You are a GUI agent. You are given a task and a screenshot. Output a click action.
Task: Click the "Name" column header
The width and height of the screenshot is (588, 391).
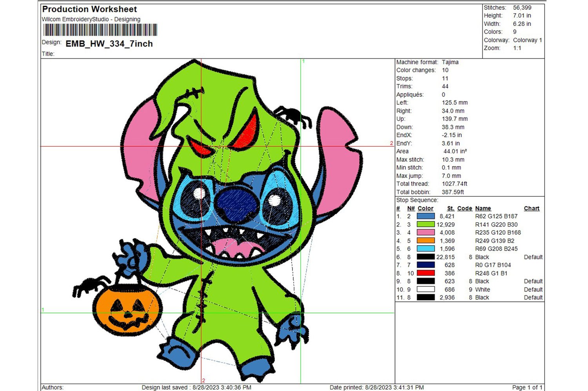tap(483, 208)
